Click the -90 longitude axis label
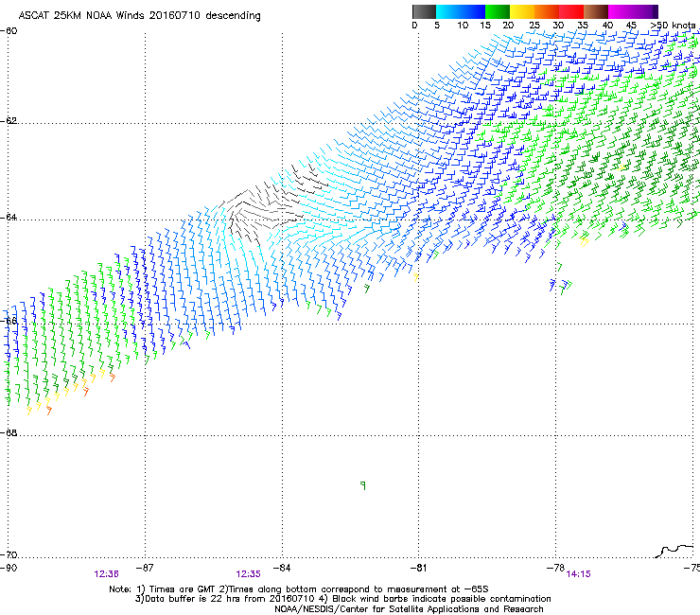The width and height of the screenshot is (700, 615). coord(9,568)
